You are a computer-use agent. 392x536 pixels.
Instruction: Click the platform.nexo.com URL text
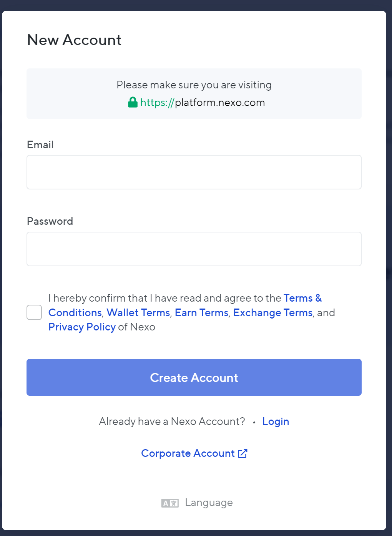pos(219,103)
